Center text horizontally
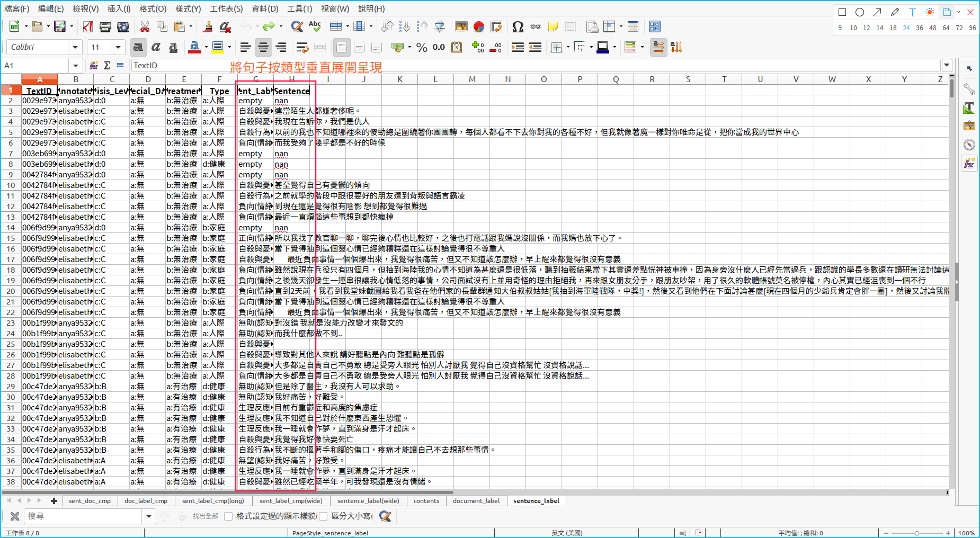The image size is (980, 538). 263,47
